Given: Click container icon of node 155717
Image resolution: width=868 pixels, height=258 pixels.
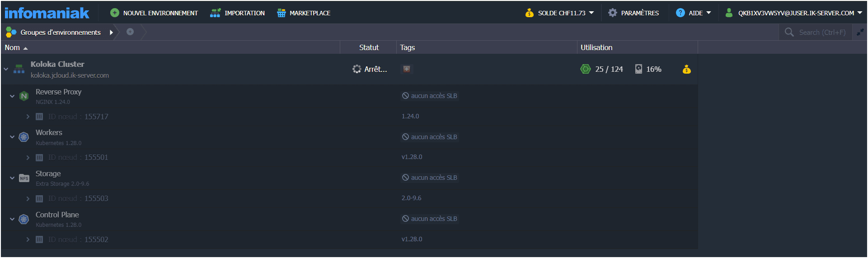Looking at the screenshot, I should pos(39,117).
